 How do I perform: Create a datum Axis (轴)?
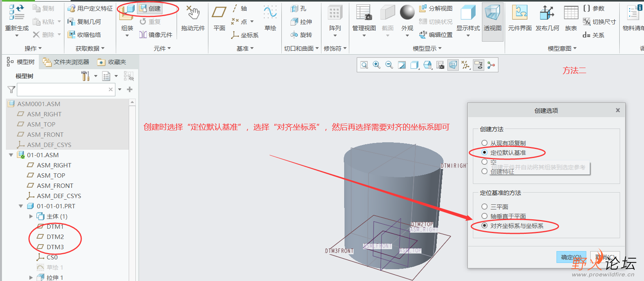239,8
